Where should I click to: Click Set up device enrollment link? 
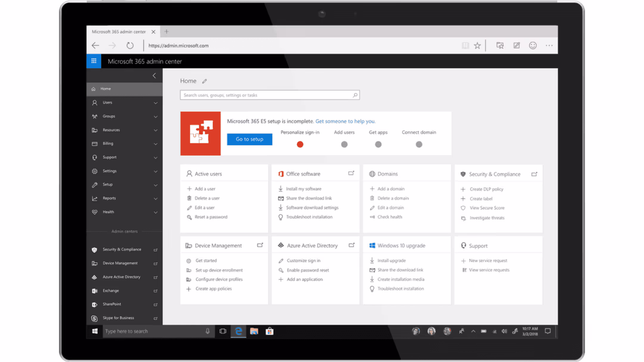tap(219, 270)
